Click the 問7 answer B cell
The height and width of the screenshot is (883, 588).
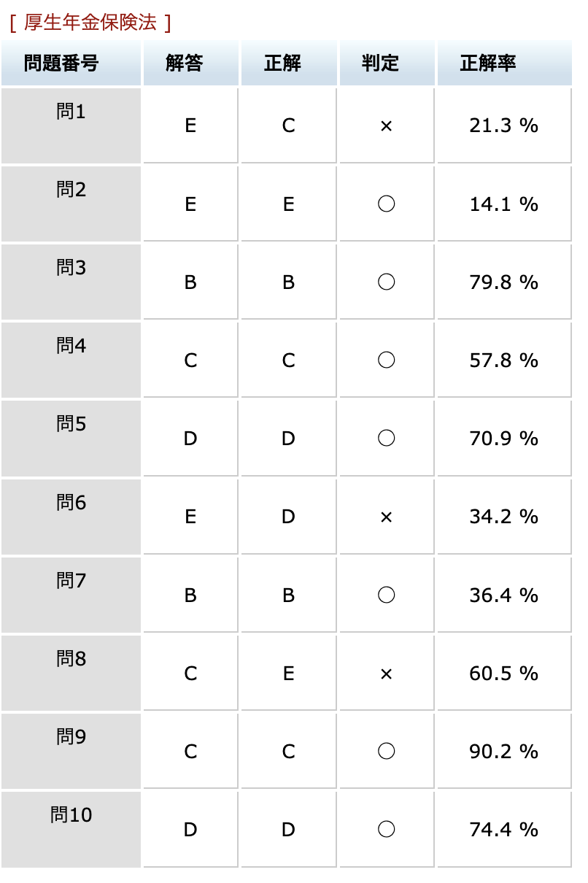tap(190, 595)
